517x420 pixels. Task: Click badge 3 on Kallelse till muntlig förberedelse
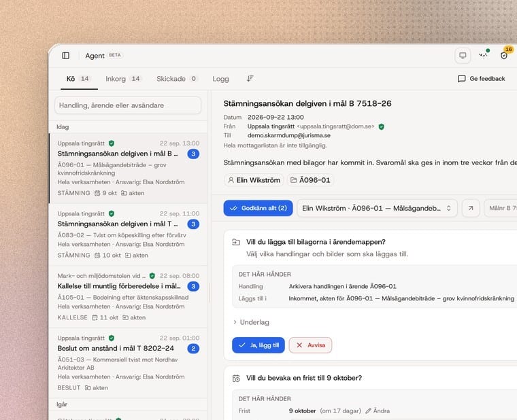193,286
